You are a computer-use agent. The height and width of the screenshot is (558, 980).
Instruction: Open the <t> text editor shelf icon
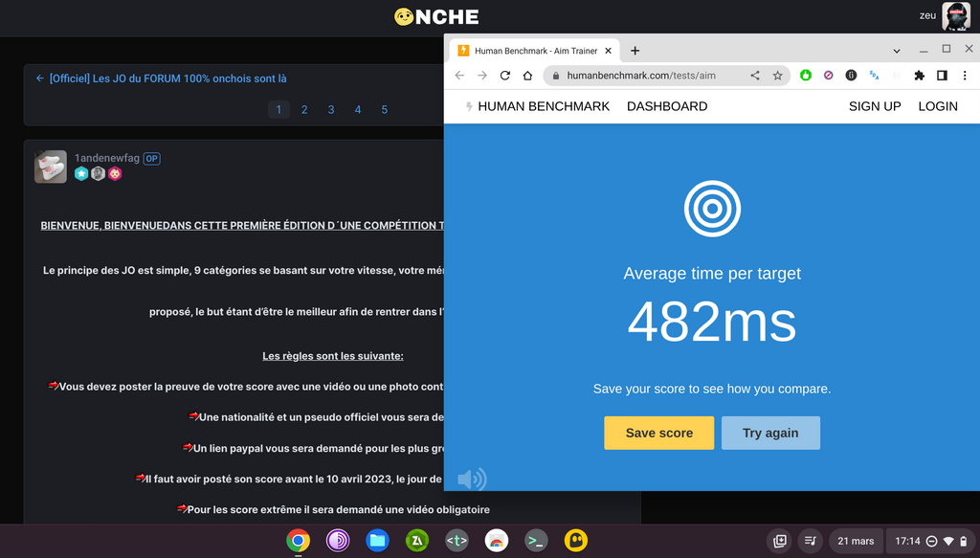(457, 541)
